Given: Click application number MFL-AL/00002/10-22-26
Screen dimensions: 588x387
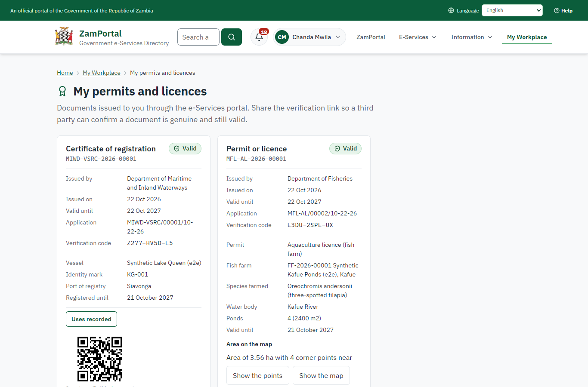Looking at the screenshot, I should [322, 213].
